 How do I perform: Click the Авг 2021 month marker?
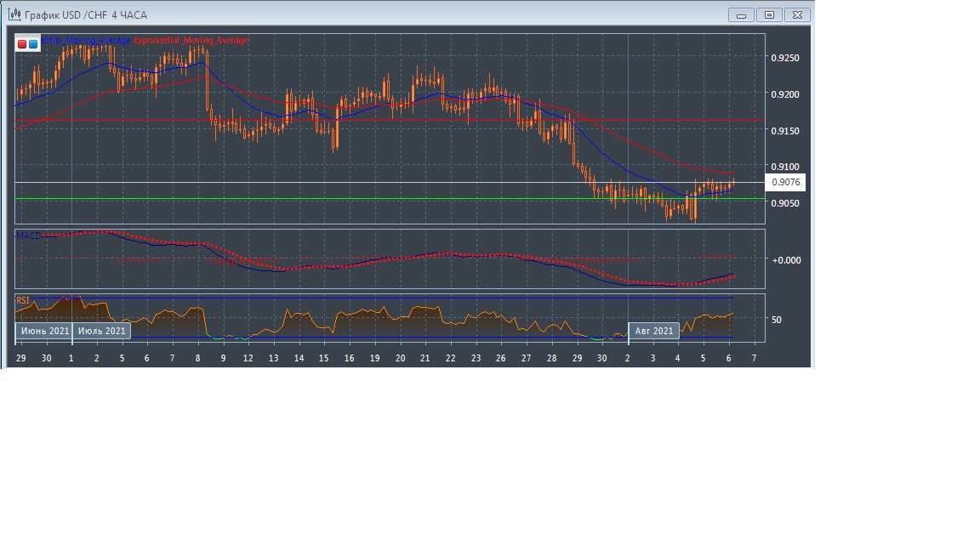pyautogui.click(x=654, y=331)
